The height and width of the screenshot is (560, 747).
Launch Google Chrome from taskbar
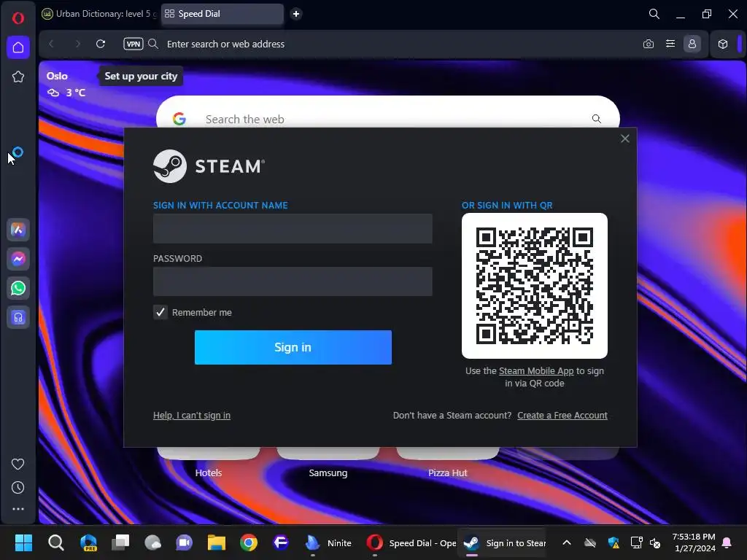(x=249, y=542)
